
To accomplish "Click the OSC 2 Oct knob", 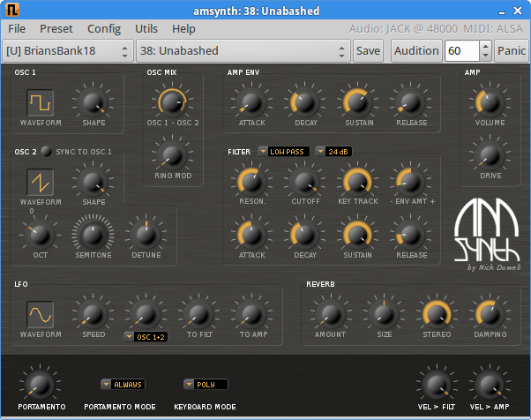I will [40, 235].
